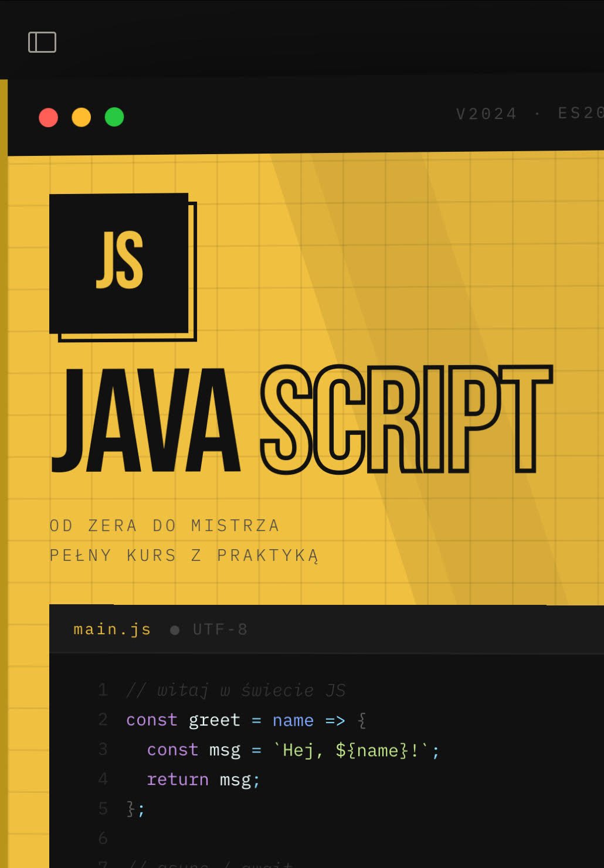The image size is (604, 868).
Task: Click the yellow window dot
Action: [x=82, y=117]
